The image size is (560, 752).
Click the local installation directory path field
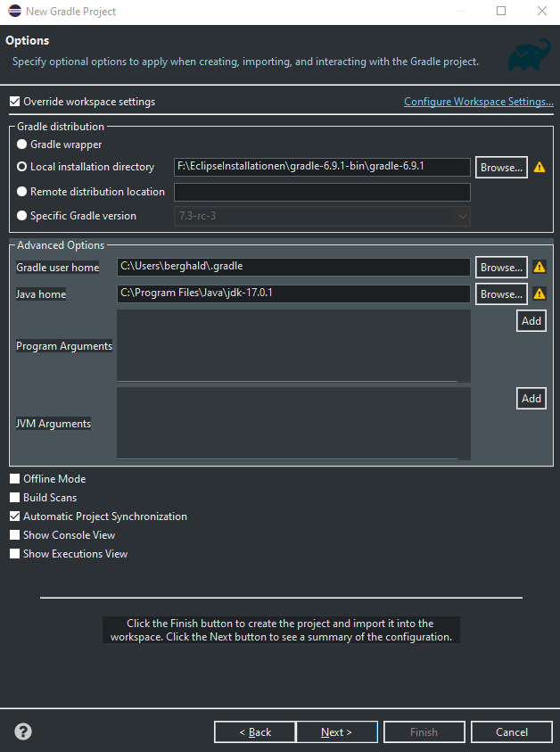(322, 167)
